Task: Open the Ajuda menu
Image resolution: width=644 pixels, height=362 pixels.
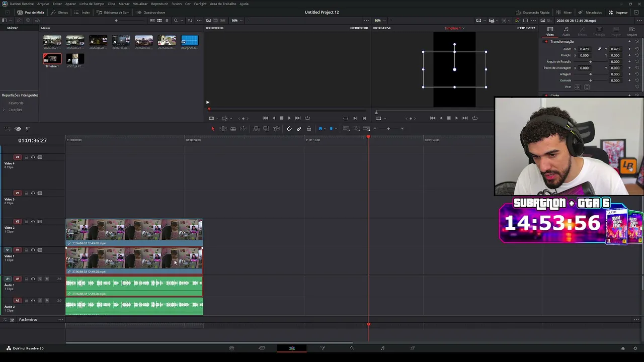Action: (x=244, y=4)
